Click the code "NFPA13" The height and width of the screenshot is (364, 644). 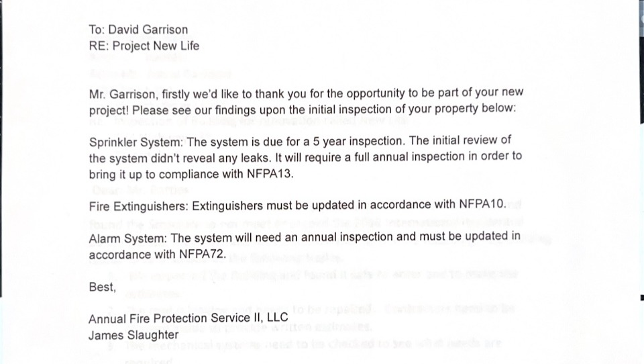click(270, 174)
